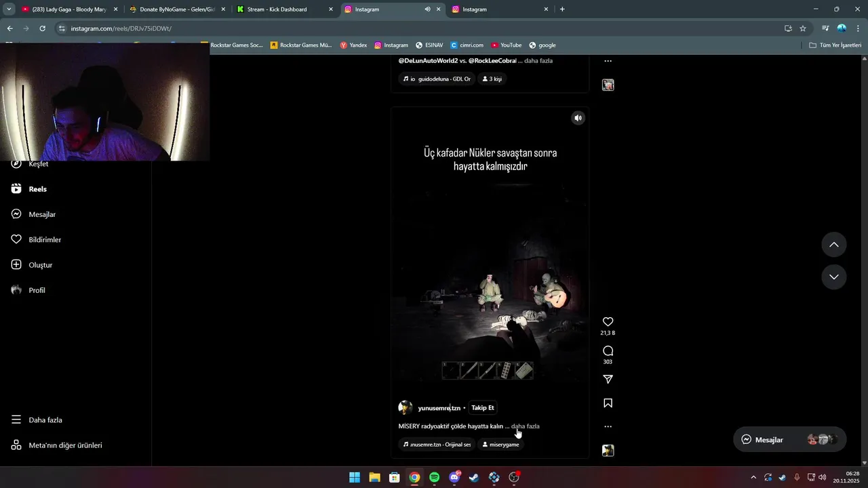Follow yunusemre.tzn with Takip Et
This screenshot has height=488, width=868.
coord(483,408)
